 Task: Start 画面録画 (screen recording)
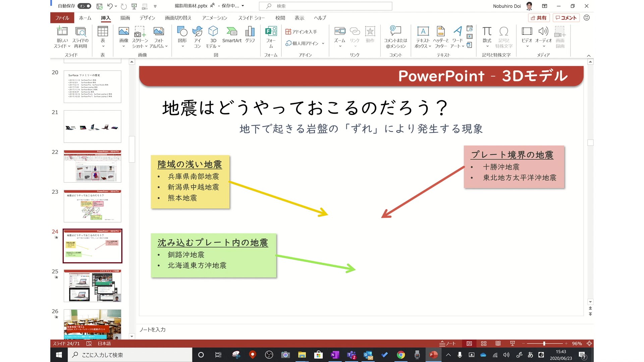560,37
